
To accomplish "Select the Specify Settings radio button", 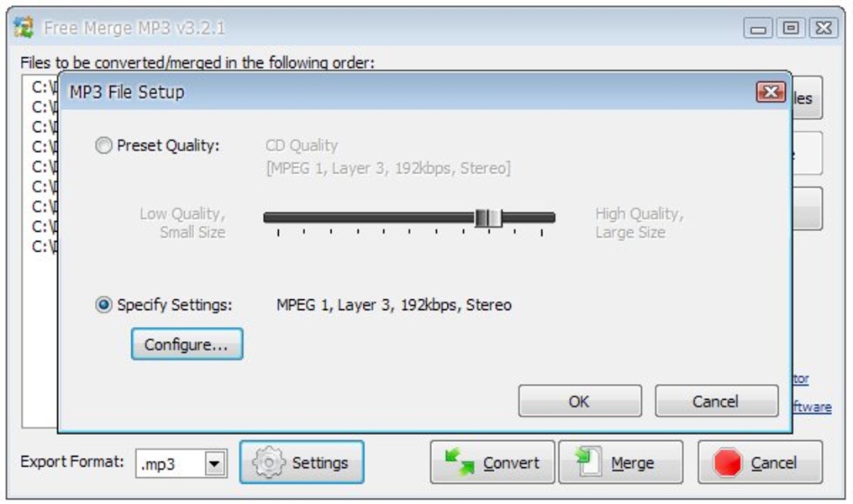I will pyautogui.click(x=103, y=304).
